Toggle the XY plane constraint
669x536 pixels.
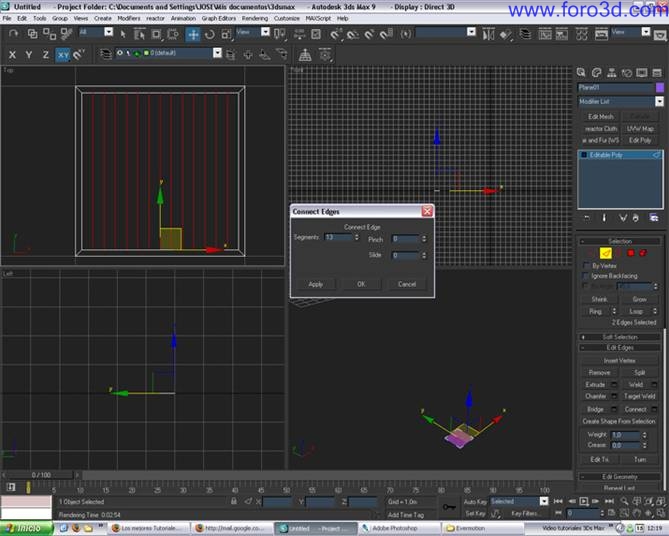(63, 55)
